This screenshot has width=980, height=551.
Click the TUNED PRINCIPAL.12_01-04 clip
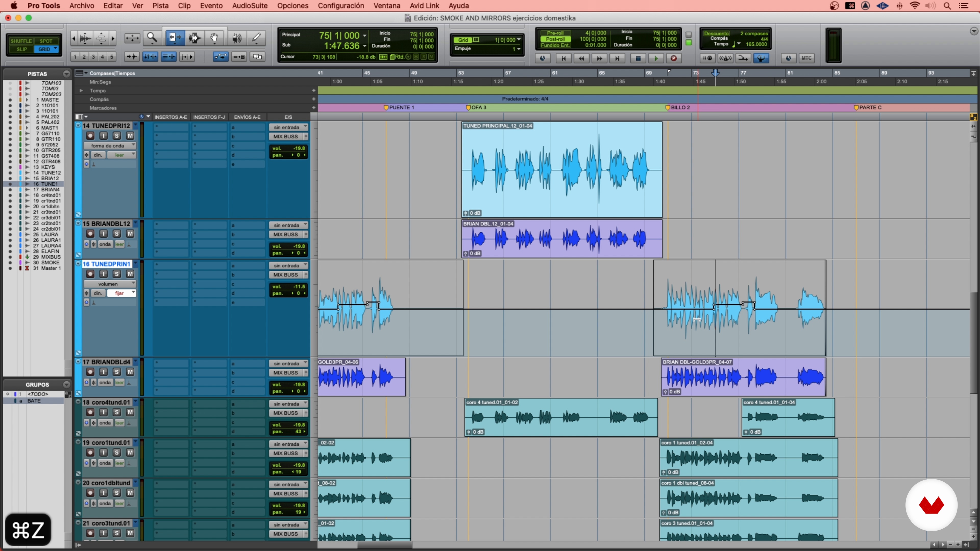[x=561, y=170]
